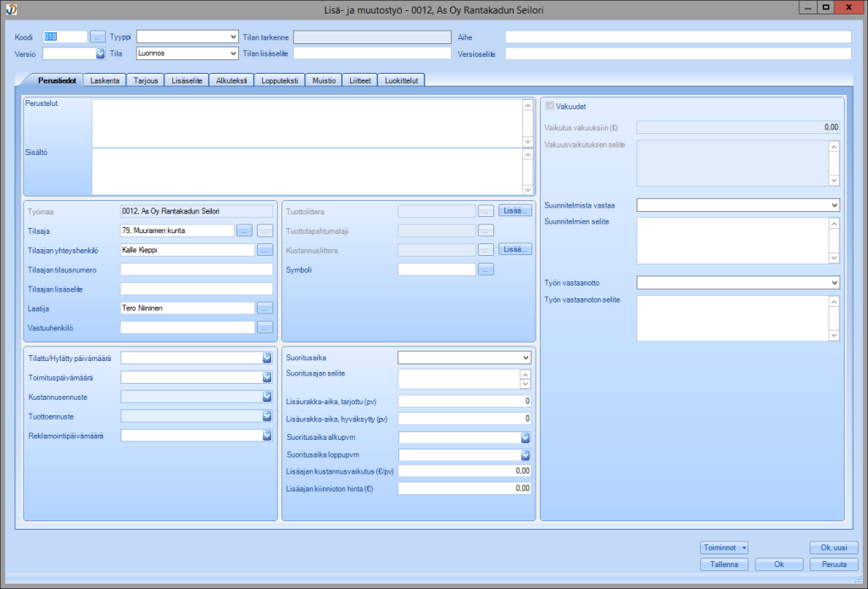The height and width of the screenshot is (589, 868).
Task: Expand the Tyyppi dropdown
Action: pyautogui.click(x=233, y=37)
